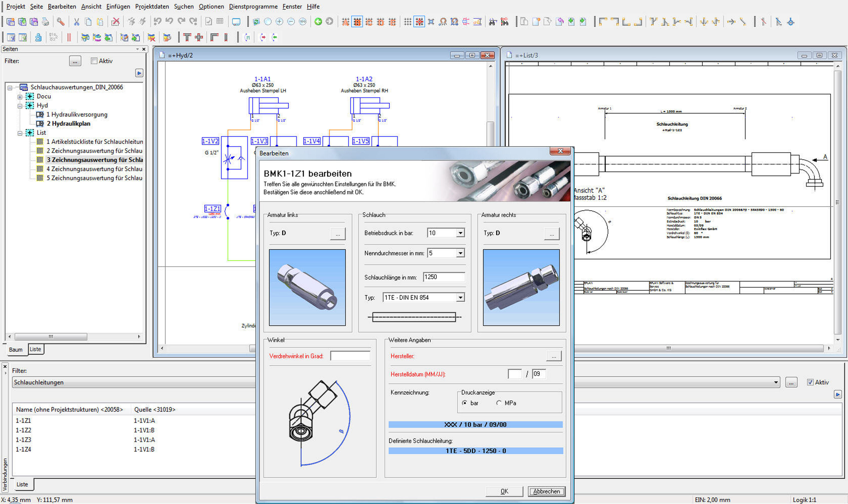Click the red delete selection icon
Viewport: 848px width, 504px height.
point(115,22)
